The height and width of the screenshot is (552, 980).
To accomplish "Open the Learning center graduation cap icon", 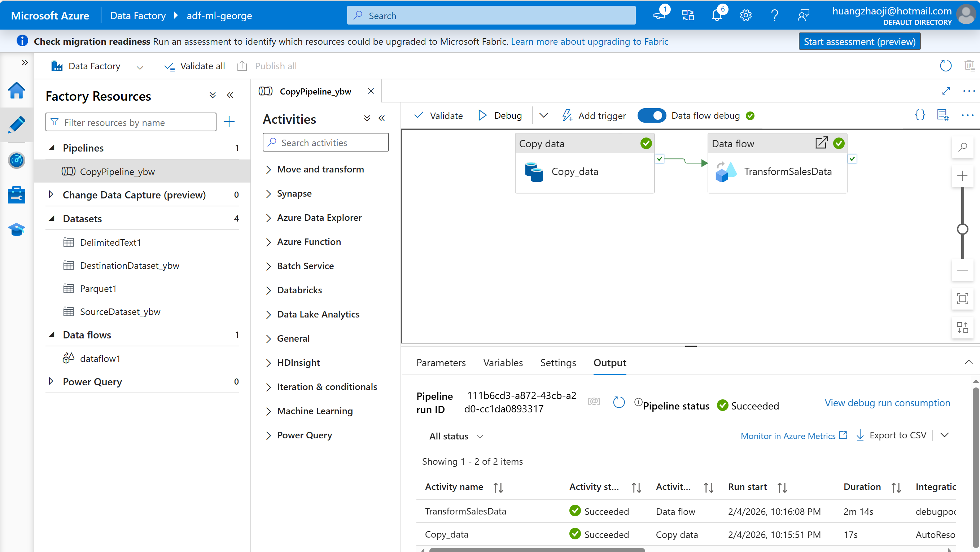I will pos(16,229).
